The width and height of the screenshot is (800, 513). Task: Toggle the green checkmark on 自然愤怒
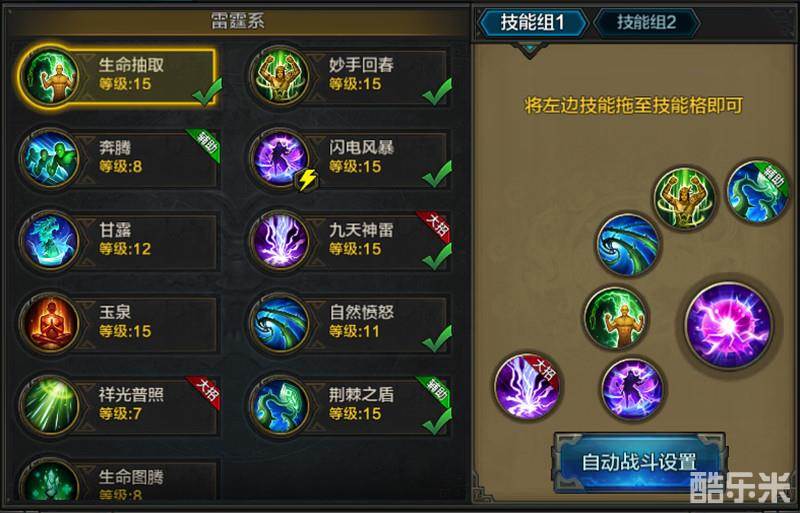[437, 339]
